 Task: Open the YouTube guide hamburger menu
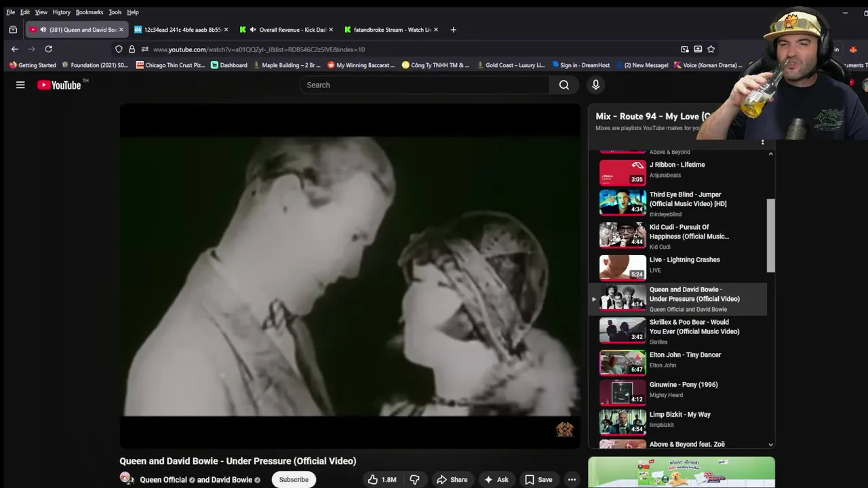20,85
